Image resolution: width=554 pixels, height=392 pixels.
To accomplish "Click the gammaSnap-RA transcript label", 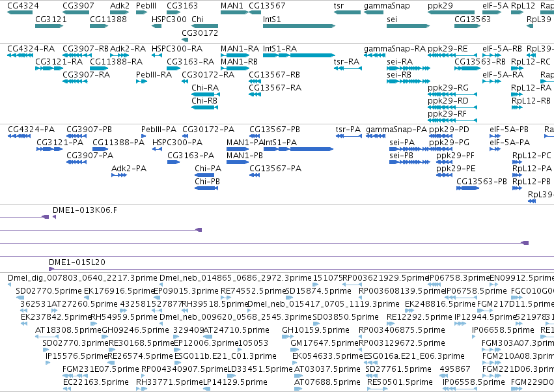I will coord(395,48).
